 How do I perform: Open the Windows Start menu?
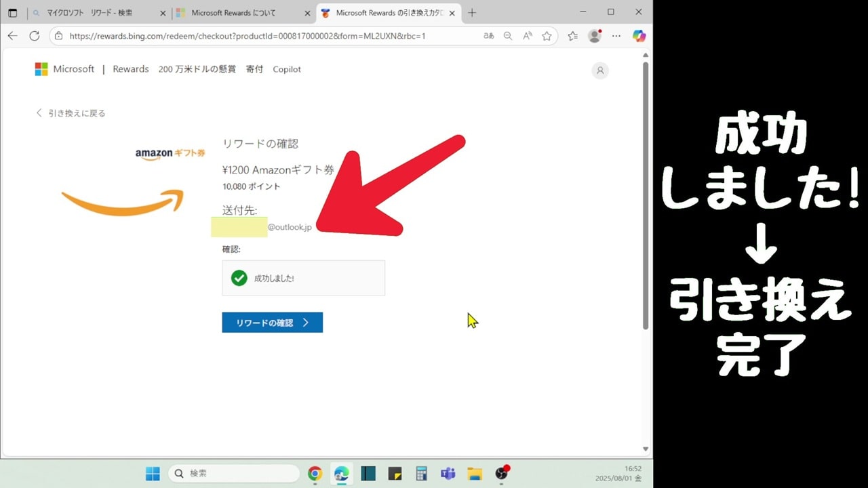click(x=153, y=474)
